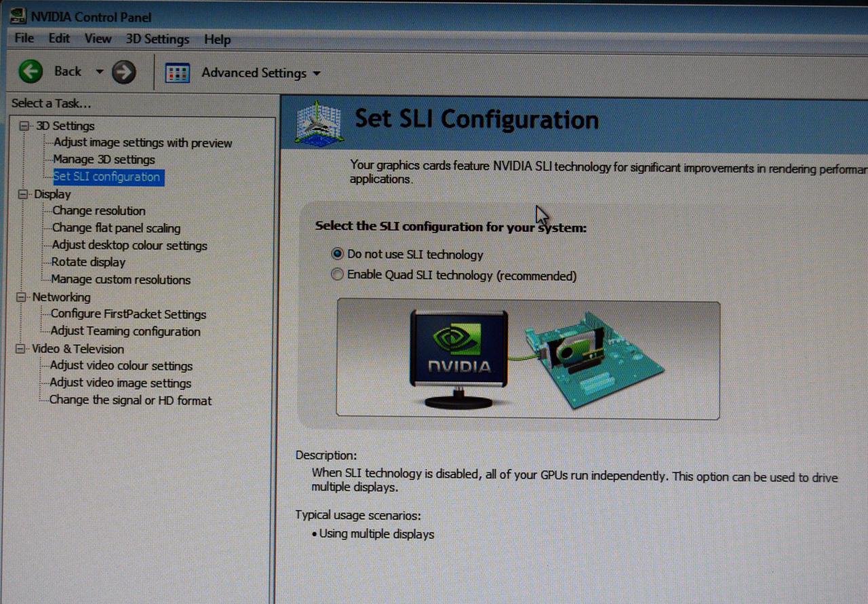
Task: Click the Set SLI Configuration header icon
Action: [319, 124]
